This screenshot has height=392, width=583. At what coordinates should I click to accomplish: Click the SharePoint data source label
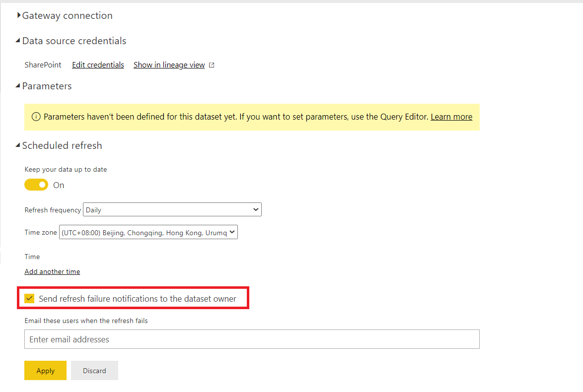(43, 65)
